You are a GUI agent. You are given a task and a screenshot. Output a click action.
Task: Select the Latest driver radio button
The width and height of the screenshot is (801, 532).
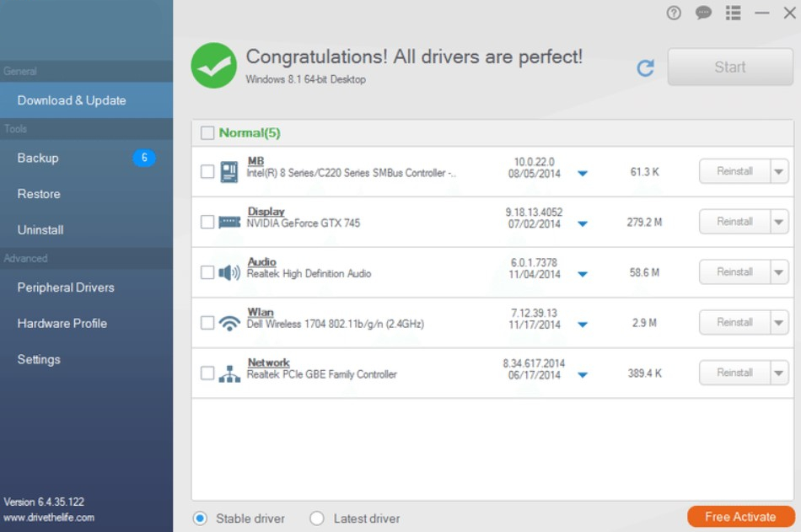[317, 519]
